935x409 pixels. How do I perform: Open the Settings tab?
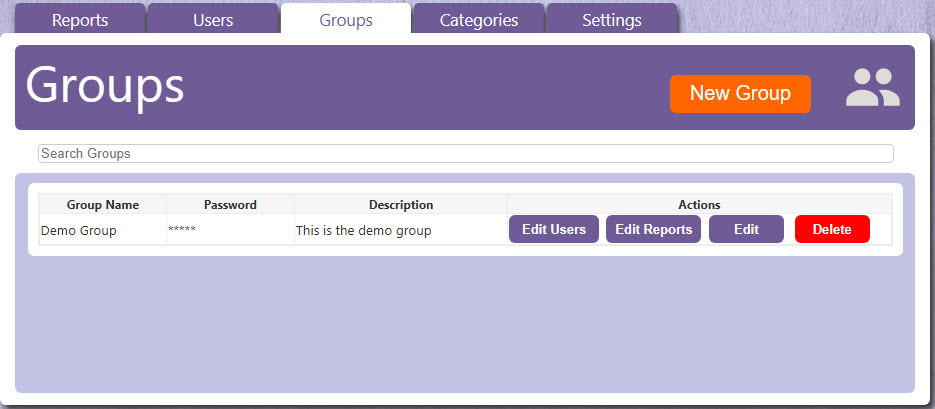(612, 20)
